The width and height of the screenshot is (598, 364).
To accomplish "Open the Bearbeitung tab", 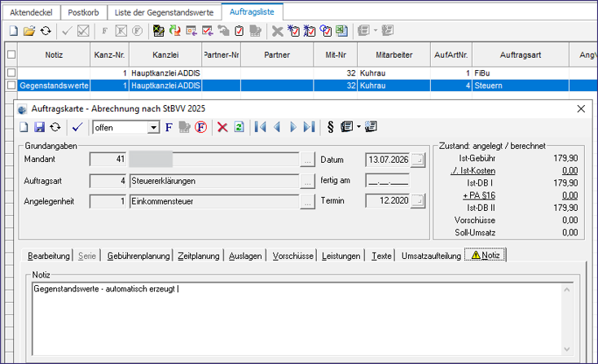I will coord(49,256).
